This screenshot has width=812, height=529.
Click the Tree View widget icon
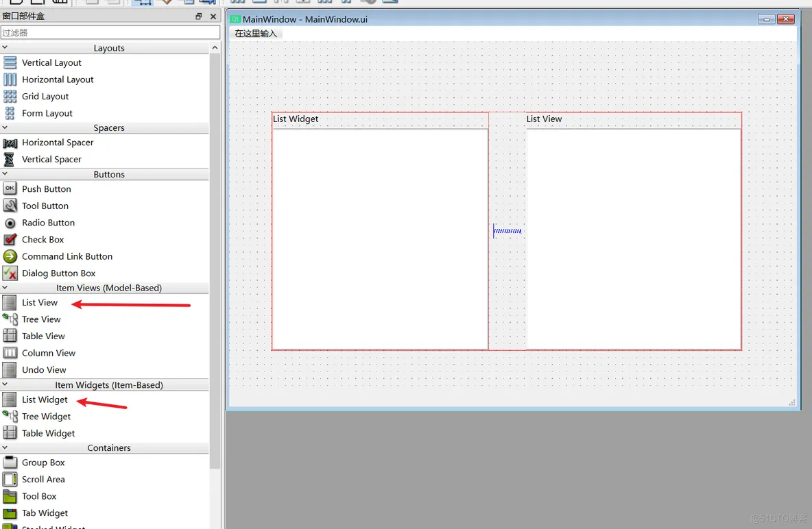point(10,319)
